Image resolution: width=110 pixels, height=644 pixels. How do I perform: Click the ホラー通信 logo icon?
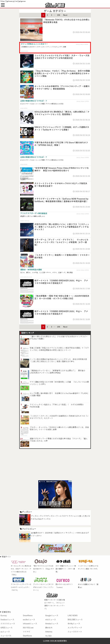[63, 561]
